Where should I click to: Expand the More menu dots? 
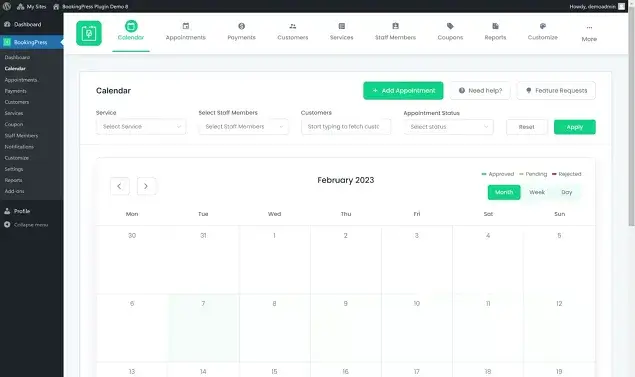point(589,28)
